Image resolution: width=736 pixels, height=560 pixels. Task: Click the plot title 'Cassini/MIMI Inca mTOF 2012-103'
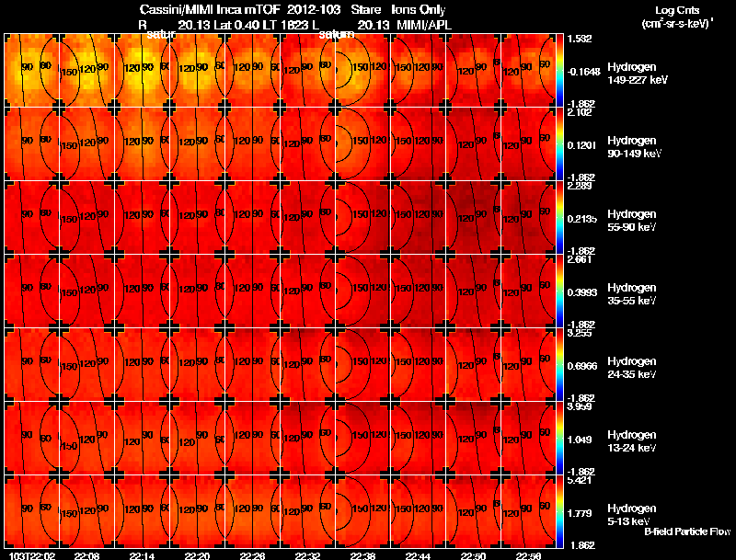[240, 10]
